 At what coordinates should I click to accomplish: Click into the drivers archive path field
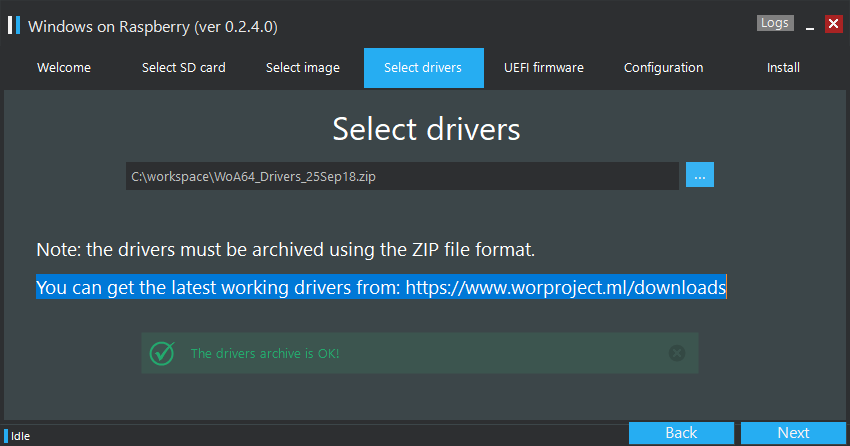[402, 176]
